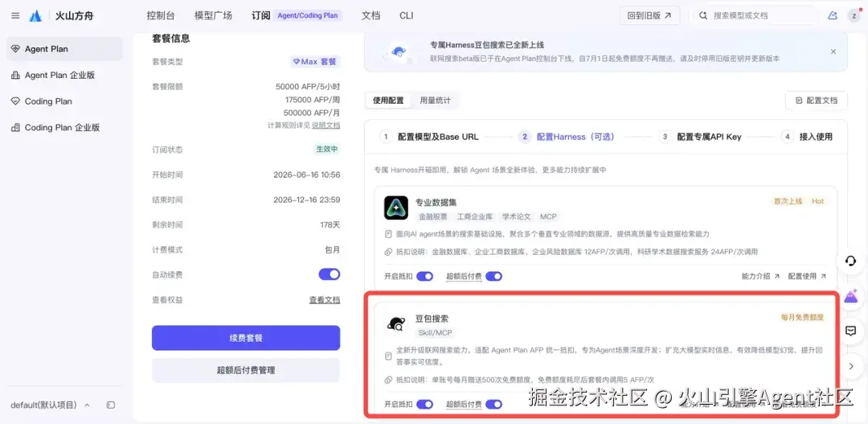Select Coding Plan in sidebar
Viewport: 868px width, 424px height.
pos(64,101)
